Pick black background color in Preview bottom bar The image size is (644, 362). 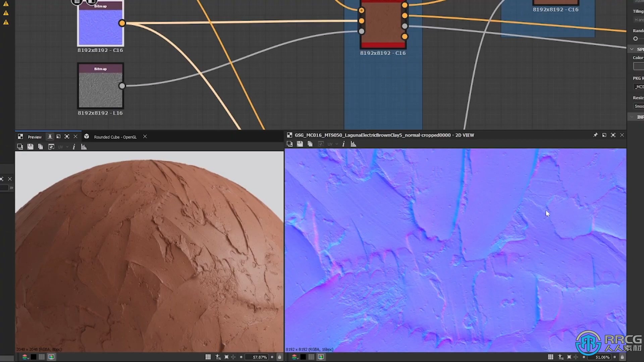pyautogui.click(x=34, y=357)
